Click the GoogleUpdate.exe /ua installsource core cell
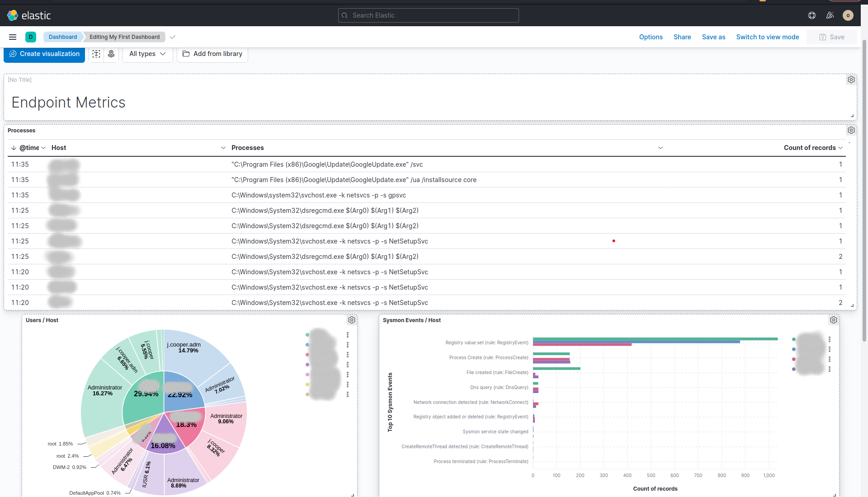This screenshot has height=497, width=868. (354, 180)
